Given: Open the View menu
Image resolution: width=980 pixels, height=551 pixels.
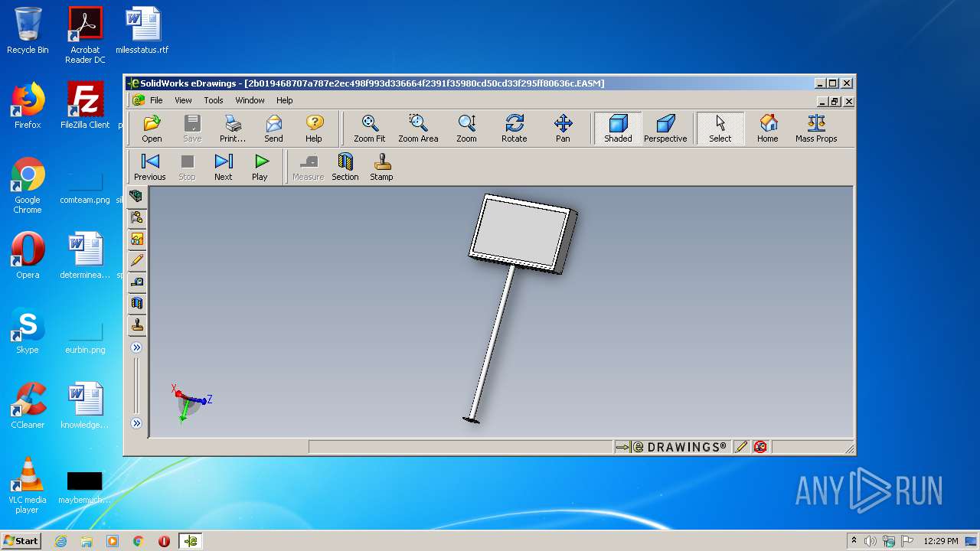Looking at the screenshot, I should click(184, 100).
